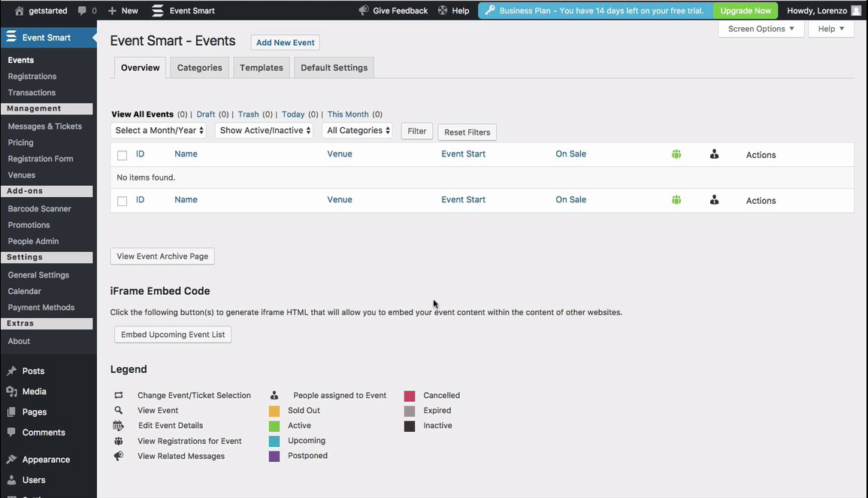The width and height of the screenshot is (868, 498).
Task: Click the lifebuoy Help icon in admin bar
Action: (443, 11)
